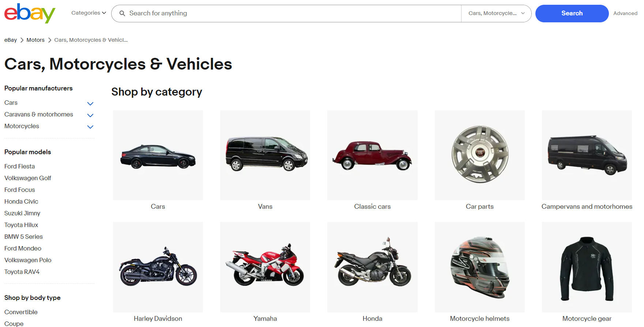Open the Cars, Motorcycle... search category dropdown
This screenshot has height=327, width=644.
click(496, 13)
